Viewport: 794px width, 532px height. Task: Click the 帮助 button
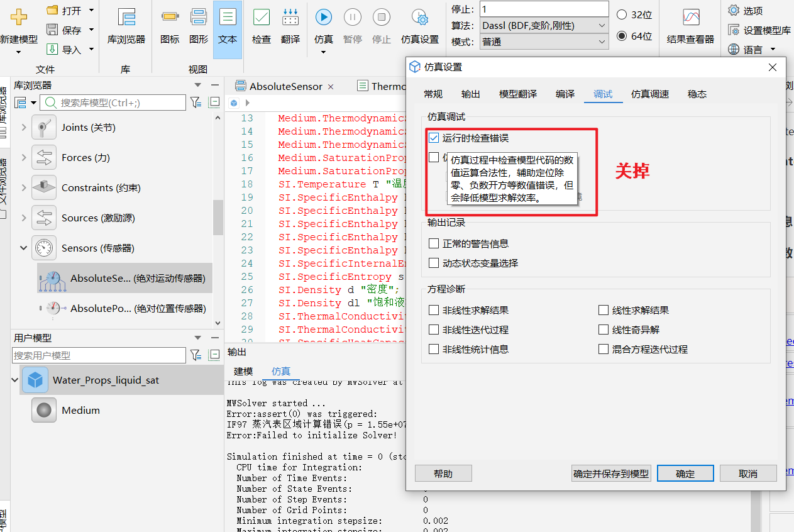[443, 474]
